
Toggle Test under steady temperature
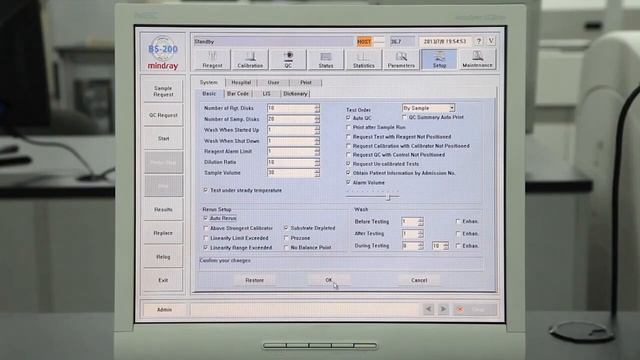tap(206, 190)
